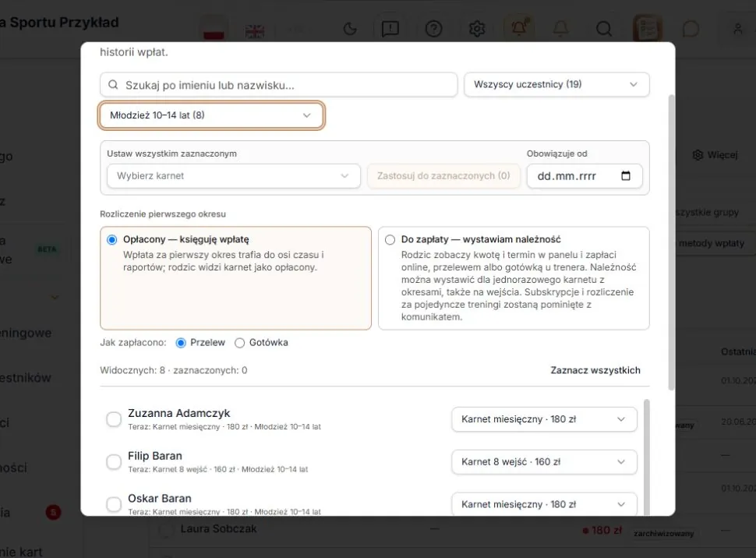This screenshot has width=756, height=558.
Task: Click the 'Więcej' button behind the dialog
Action: (x=715, y=155)
